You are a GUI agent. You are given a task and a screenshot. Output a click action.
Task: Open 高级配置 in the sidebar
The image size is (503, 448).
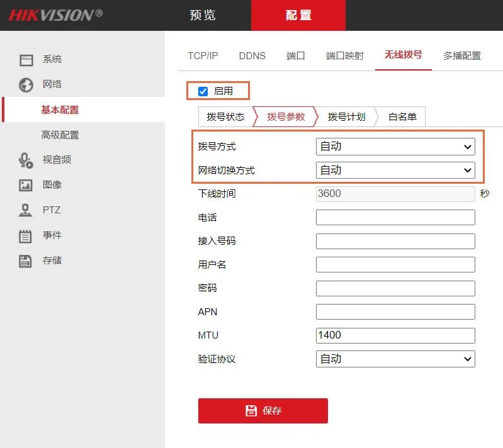point(60,135)
